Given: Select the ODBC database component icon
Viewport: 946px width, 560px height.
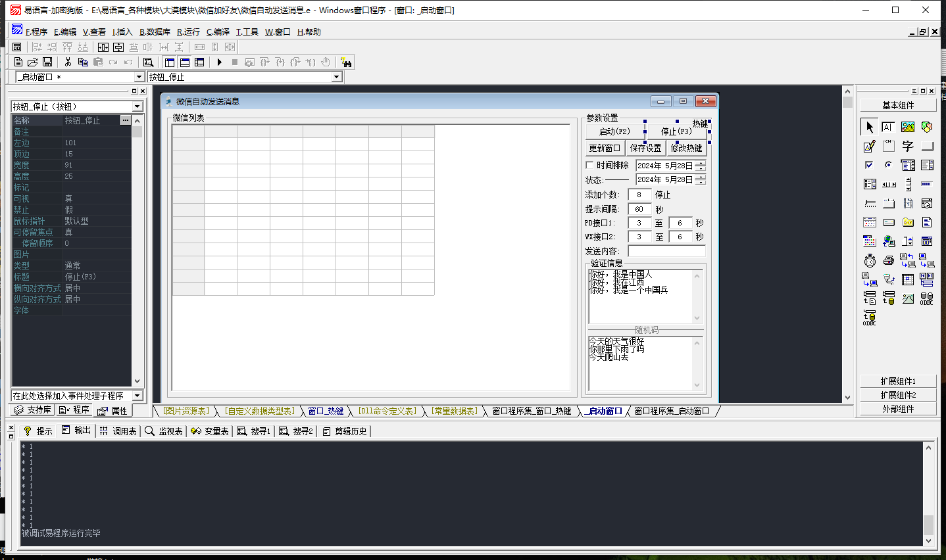Looking at the screenshot, I should (x=927, y=298).
